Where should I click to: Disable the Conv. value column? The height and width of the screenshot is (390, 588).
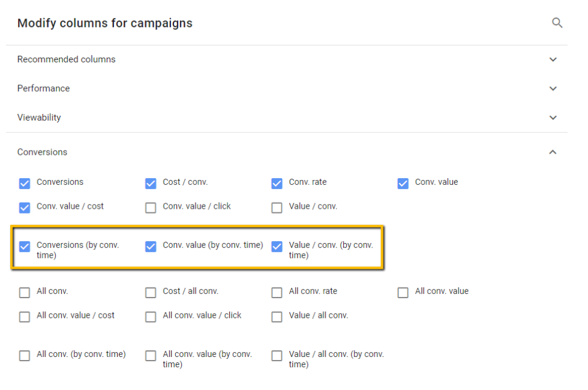tap(403, 183)
